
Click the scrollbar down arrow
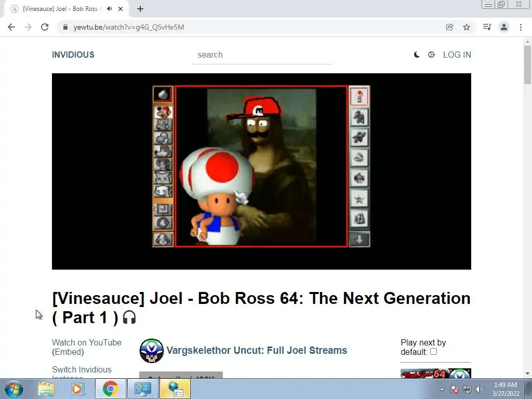(527, 374)
